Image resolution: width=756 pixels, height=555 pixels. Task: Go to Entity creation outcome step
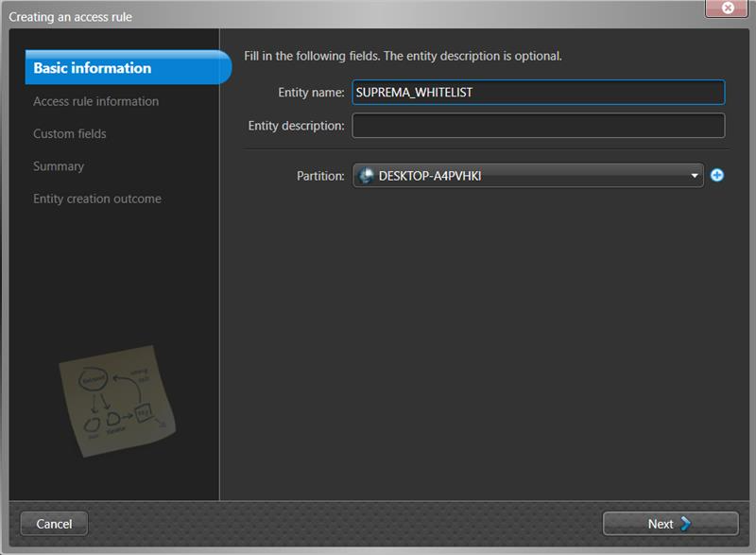coord(97,199)
